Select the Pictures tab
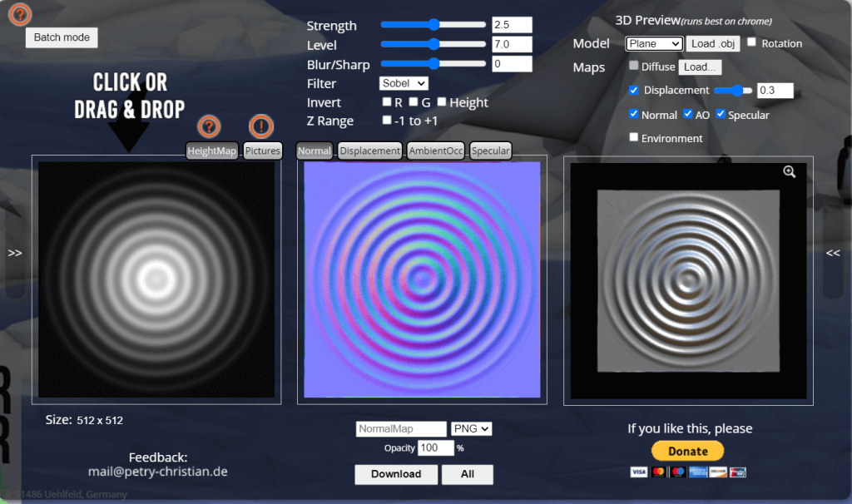The width and height of the screenshot is (852, 504). [x=263, y=151]
